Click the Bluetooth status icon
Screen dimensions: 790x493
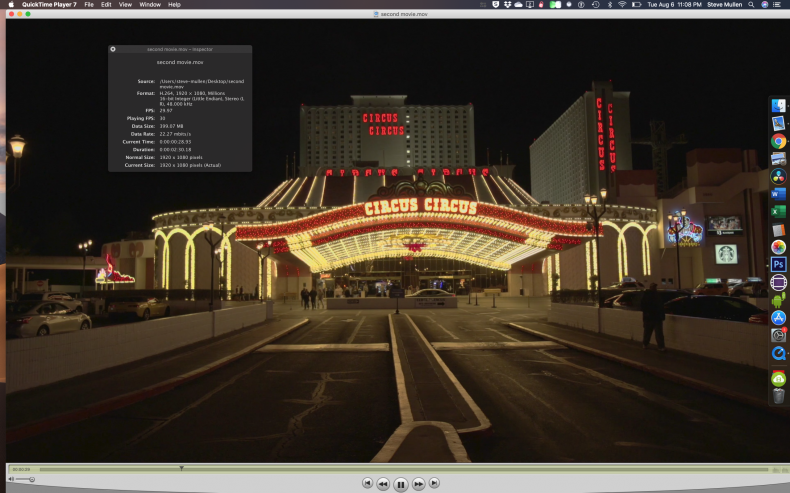[609, 5]
